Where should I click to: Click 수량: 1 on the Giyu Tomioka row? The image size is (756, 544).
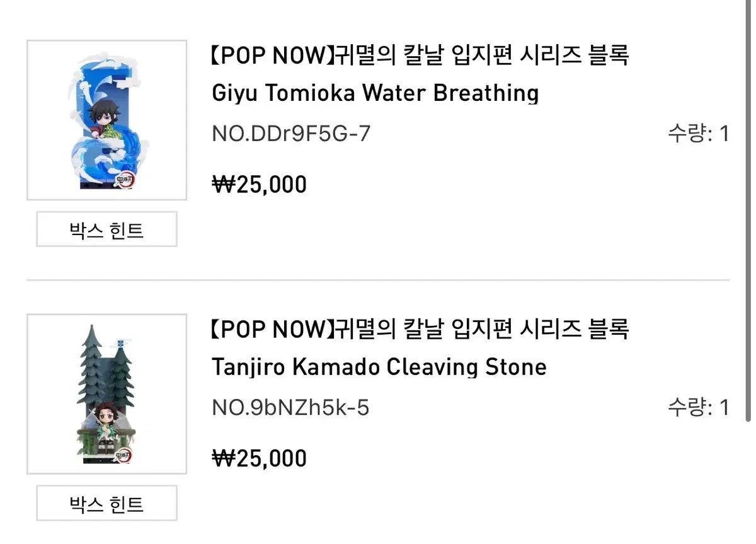(698, 134)
